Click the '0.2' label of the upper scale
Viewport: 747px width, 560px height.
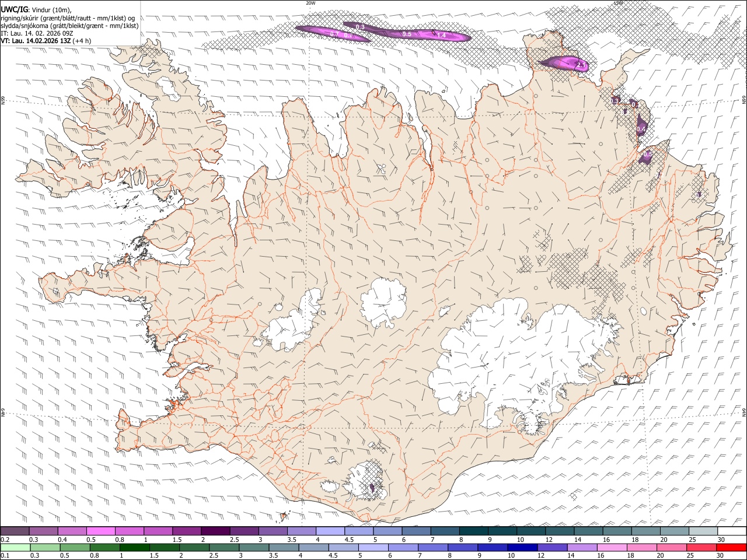tap(4, 540)
